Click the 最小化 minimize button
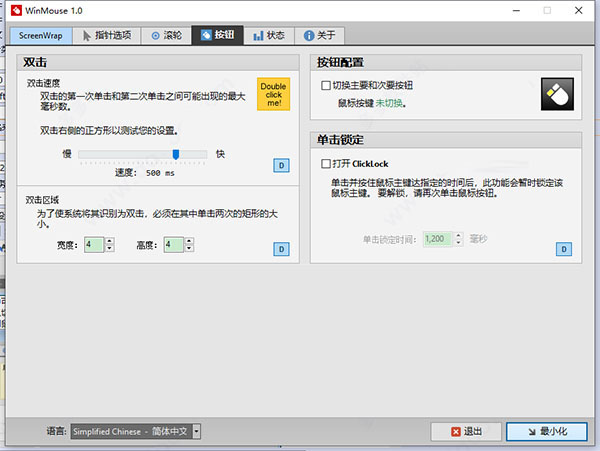This screenshot has height=451, width=600. (546, 431)
